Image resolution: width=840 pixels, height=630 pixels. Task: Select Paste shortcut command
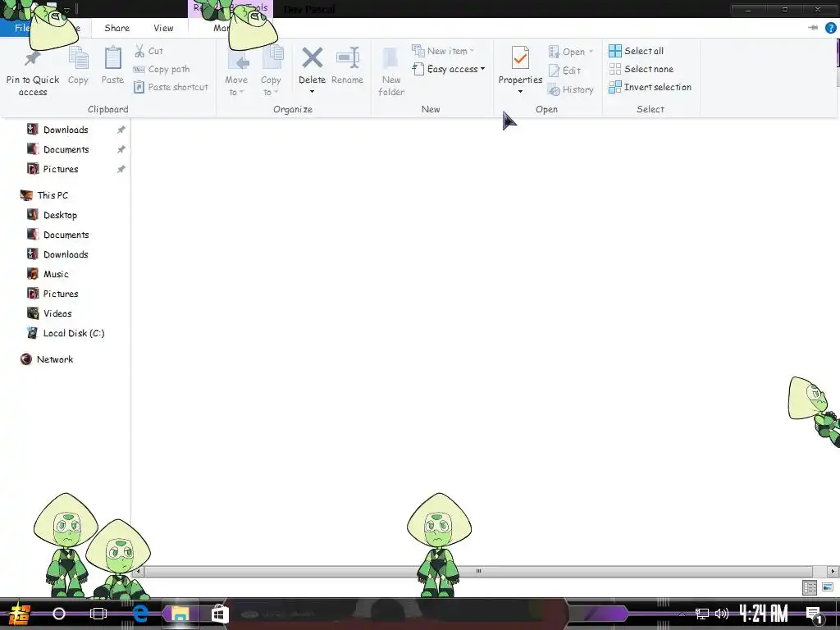pyautogui.click(x=171, y=87)
